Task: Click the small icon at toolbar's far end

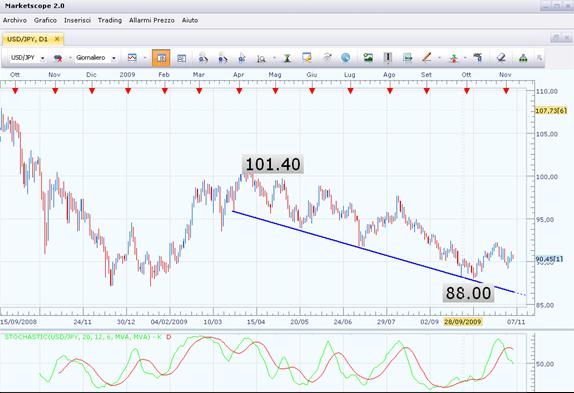Action: tap(539, 58)
